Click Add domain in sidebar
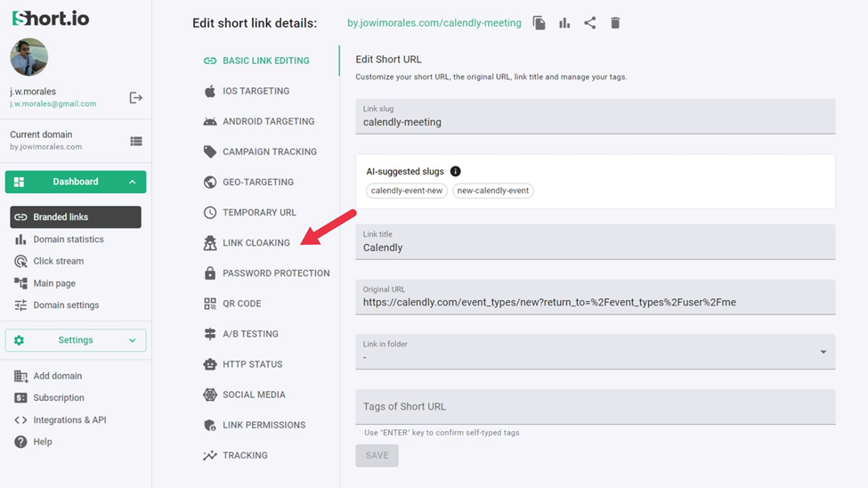The image size is (868, 488). (x=57, y=376)
